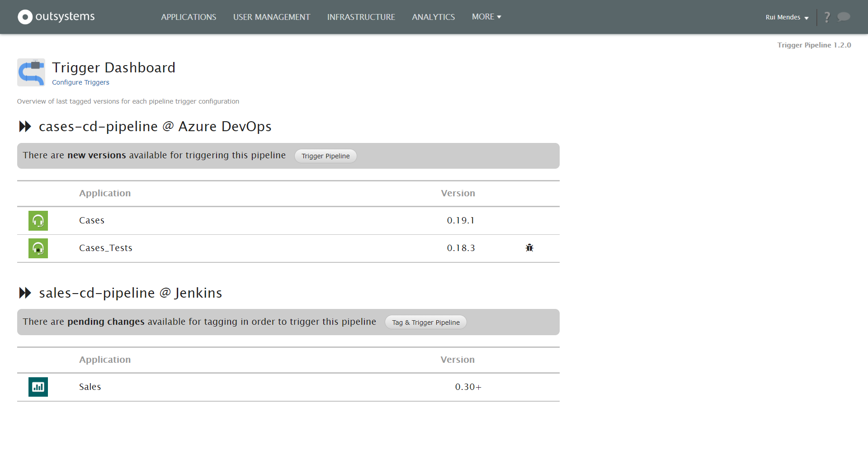
Task: Click the bug icon in Cases_Tests row
Action: click(529, 247)
